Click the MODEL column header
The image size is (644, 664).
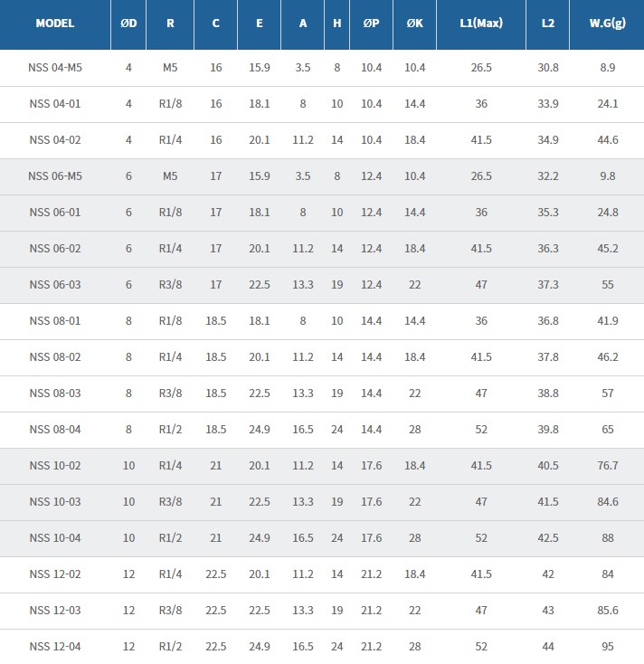coord(55,24)
